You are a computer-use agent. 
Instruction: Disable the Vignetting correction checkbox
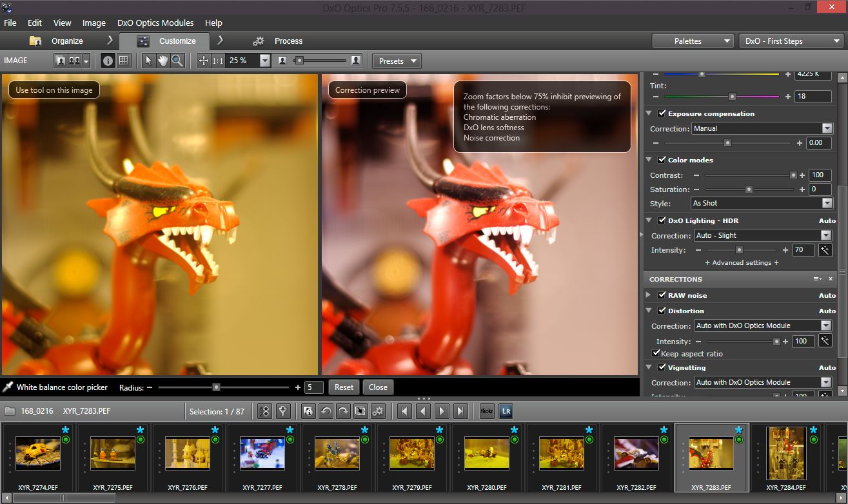(662, 367)
